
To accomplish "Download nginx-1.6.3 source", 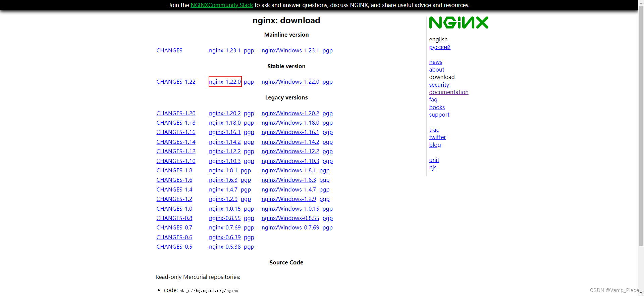I will 223,180.
